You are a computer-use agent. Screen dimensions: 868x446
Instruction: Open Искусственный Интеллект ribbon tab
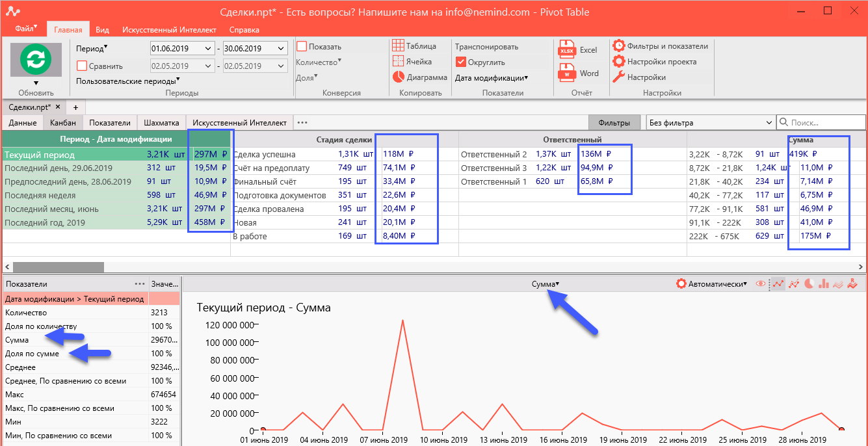168,30
